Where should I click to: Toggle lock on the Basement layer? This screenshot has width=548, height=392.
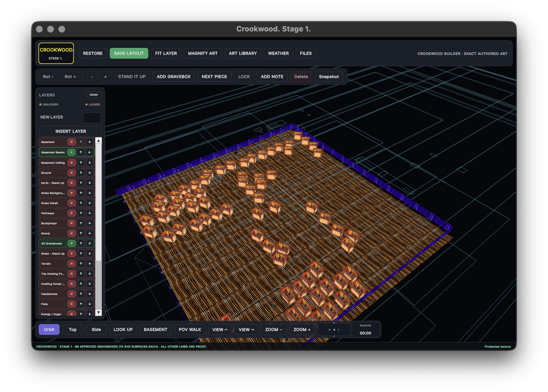(x=72, y=142)
